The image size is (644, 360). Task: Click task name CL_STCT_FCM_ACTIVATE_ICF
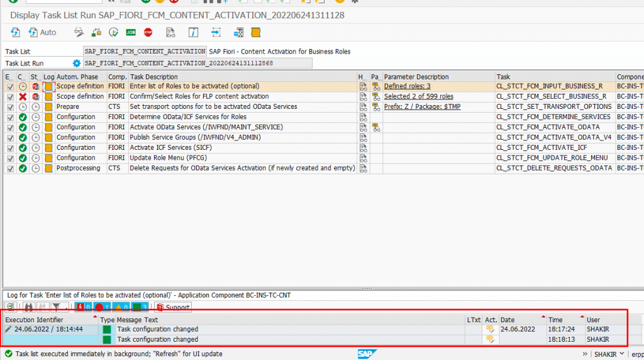coord(541,148)
